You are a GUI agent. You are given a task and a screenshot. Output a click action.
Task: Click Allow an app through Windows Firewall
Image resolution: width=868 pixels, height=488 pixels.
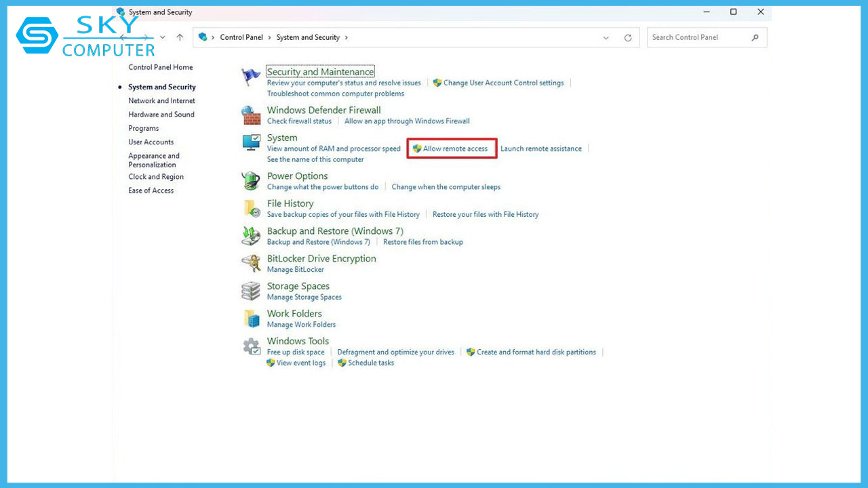click(x=407, y=121)
